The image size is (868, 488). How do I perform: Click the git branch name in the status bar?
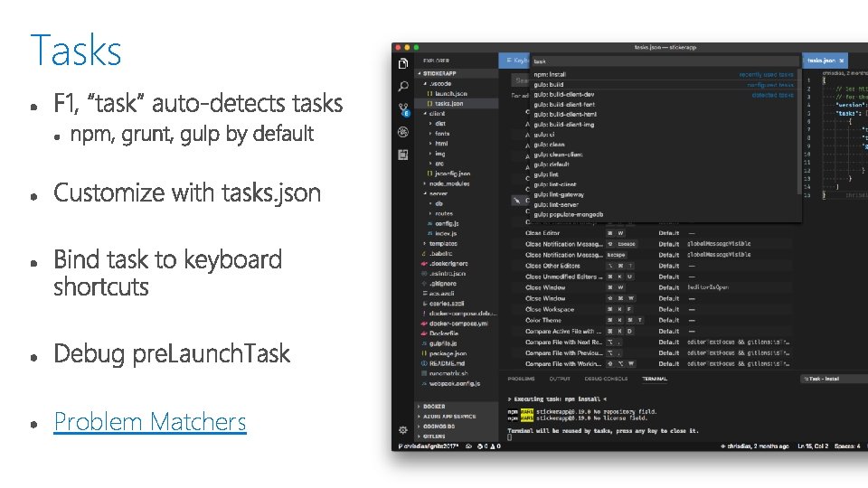pos(428,446)
